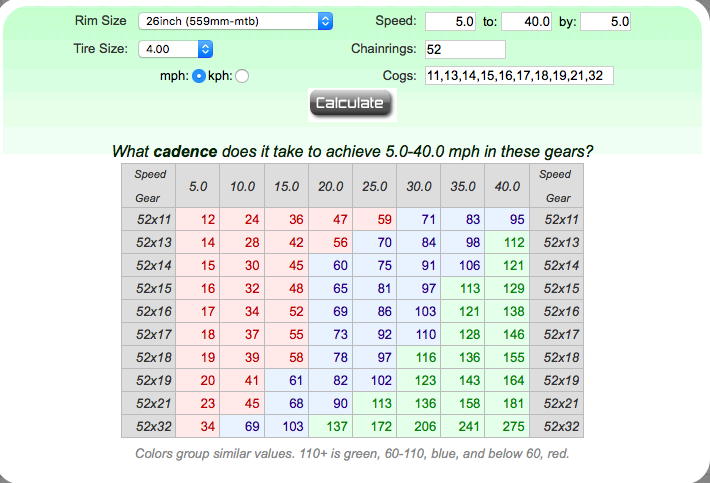
Task: Switch units to kph radio button
Action: tap(242, 76)
